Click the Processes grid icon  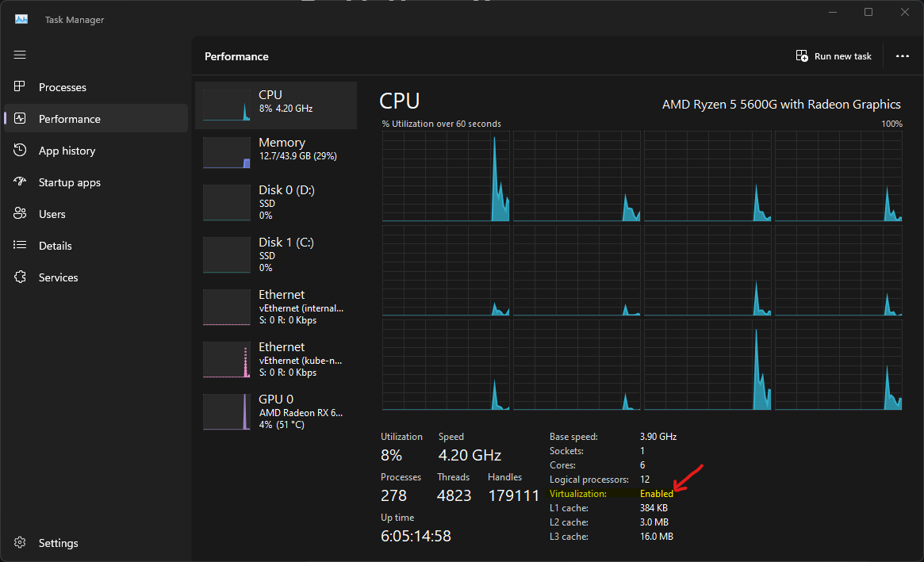(x=21, y=87)
